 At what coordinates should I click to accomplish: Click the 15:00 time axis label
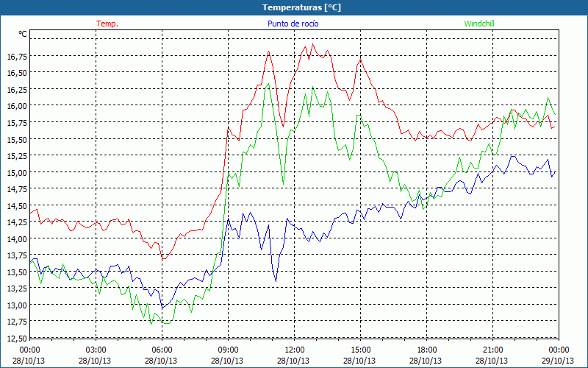[x=360, y=350]
